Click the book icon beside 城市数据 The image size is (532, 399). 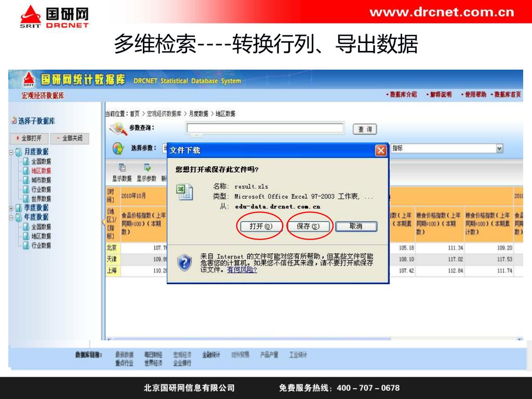[x=26, y=180]
